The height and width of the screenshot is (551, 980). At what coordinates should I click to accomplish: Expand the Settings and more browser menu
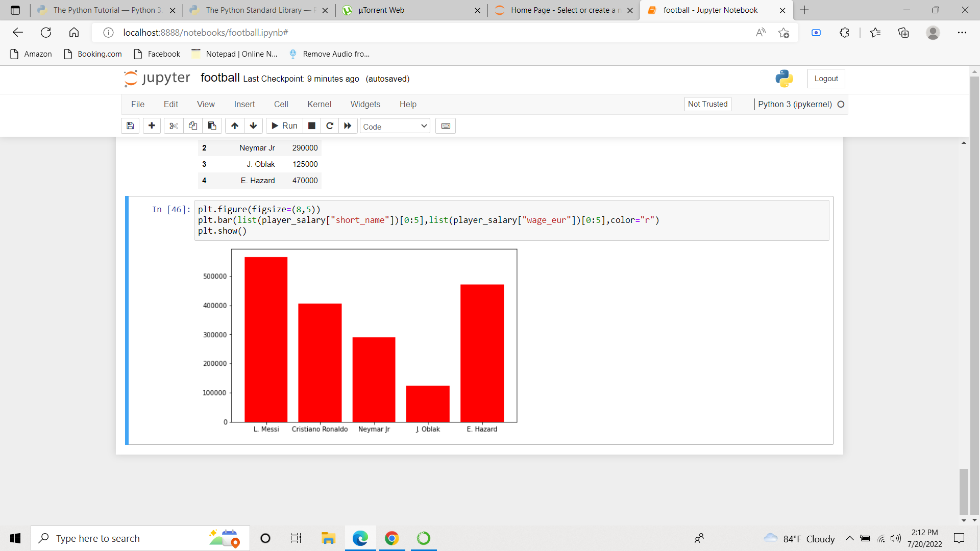[x=963, y=32]
